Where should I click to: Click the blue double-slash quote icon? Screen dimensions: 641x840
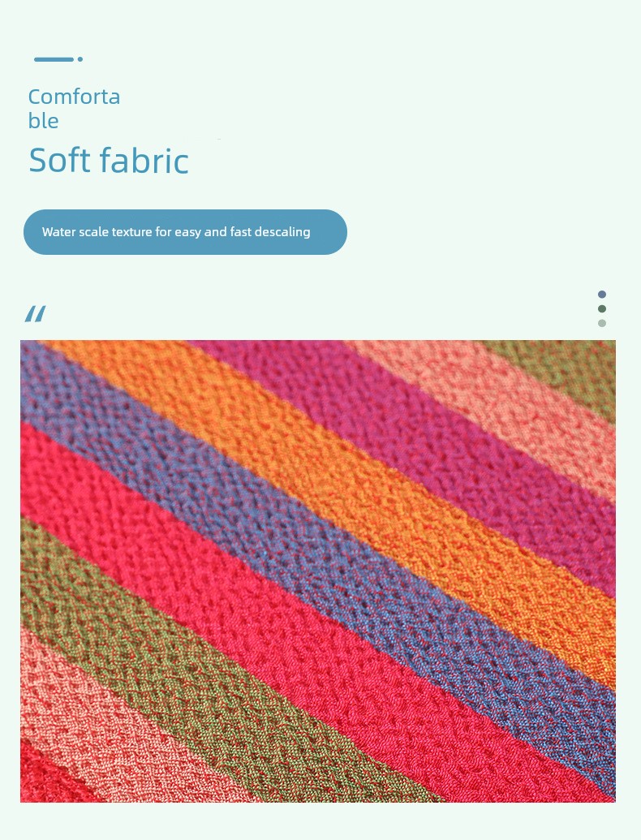click(x=36, y=314)
